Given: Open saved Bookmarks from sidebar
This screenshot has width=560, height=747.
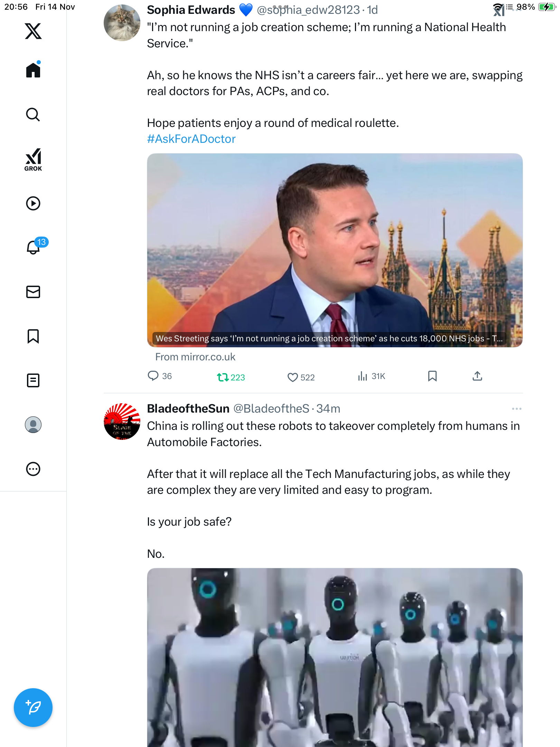Looking at the screenshot, I should point(33,336).
